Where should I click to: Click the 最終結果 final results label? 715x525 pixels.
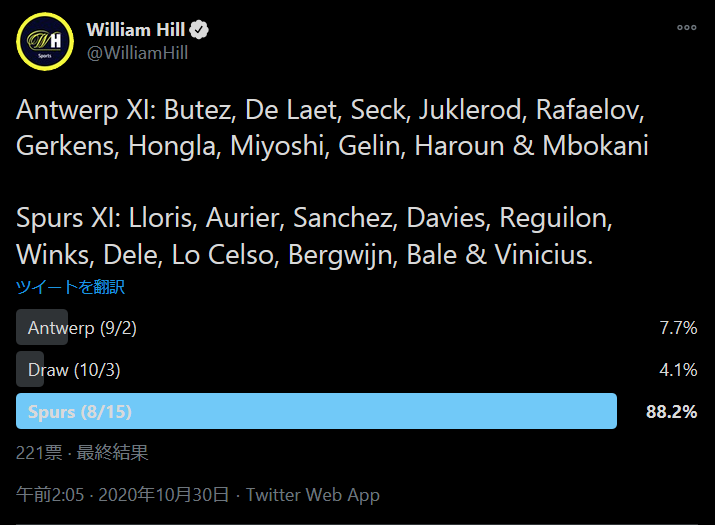tap(116, 453)
